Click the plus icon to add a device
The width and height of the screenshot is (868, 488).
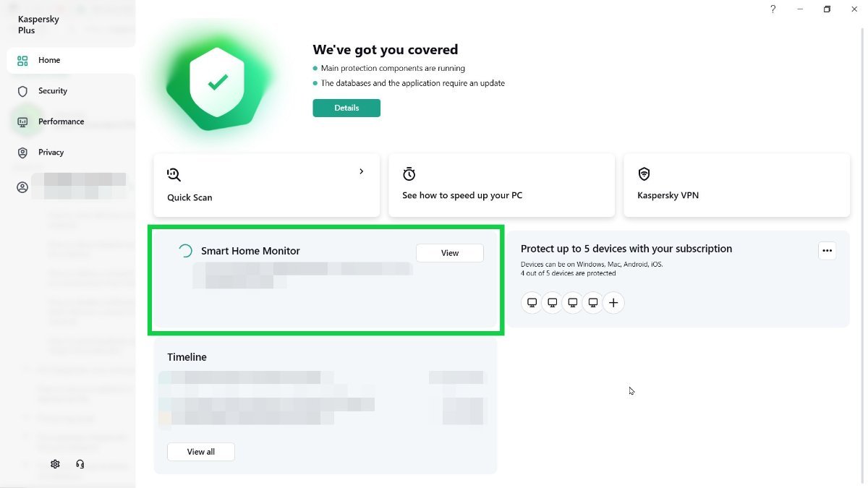[x=613, y=302]
